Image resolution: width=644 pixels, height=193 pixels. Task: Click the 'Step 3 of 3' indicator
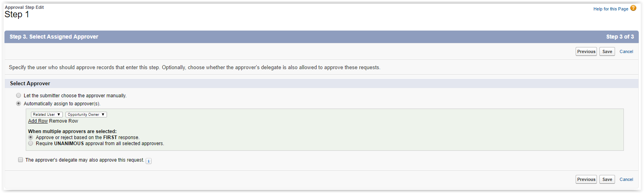pos(620,37)
